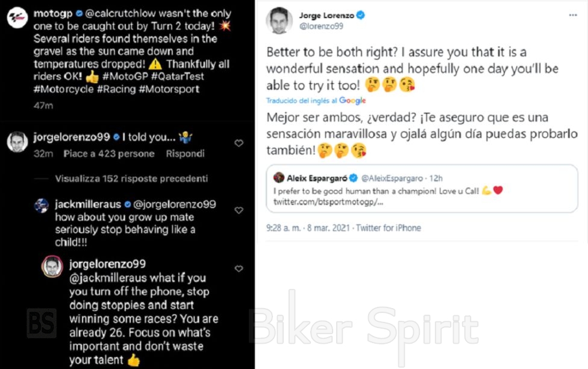588x369 pixels.
Task: Like jorgelorenzo99's "I told you..." comment
Action: tap(239, 143)
